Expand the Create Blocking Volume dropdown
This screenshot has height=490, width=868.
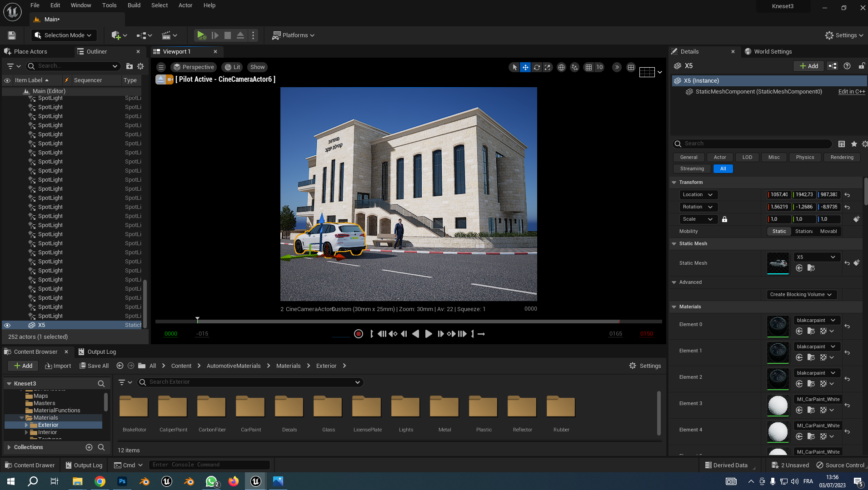801,294
